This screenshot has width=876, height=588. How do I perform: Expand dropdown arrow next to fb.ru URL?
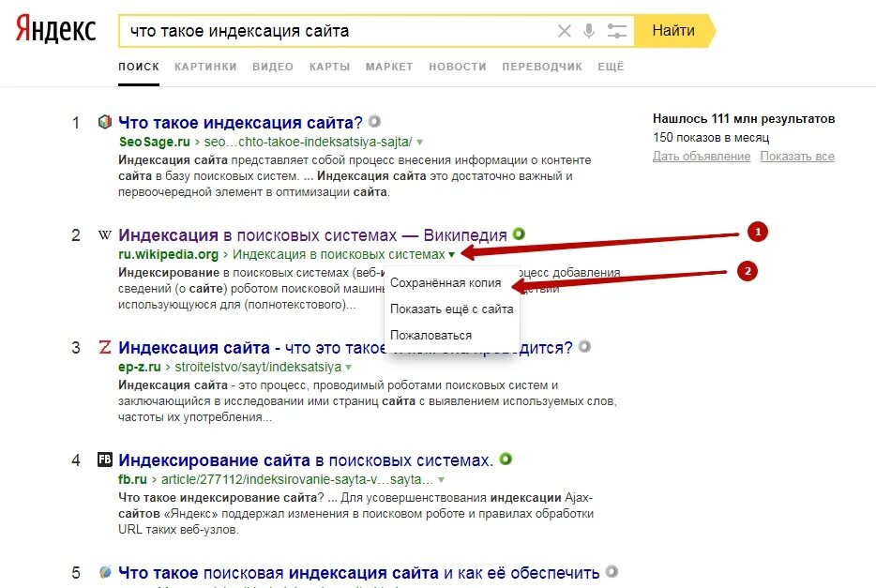[442, 480]
